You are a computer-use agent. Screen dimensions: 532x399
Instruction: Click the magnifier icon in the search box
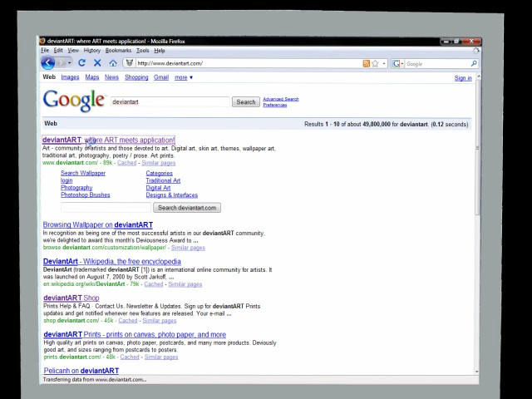point(474,63)
